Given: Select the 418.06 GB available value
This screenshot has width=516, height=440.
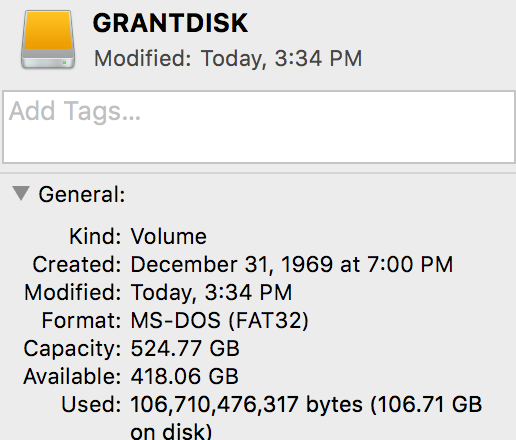Looking at the screenshot, I should pos(185,376).
